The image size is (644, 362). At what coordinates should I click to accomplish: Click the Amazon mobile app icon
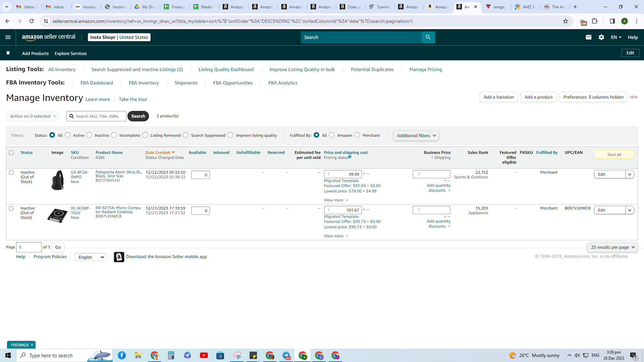click(x=119, y=257)
